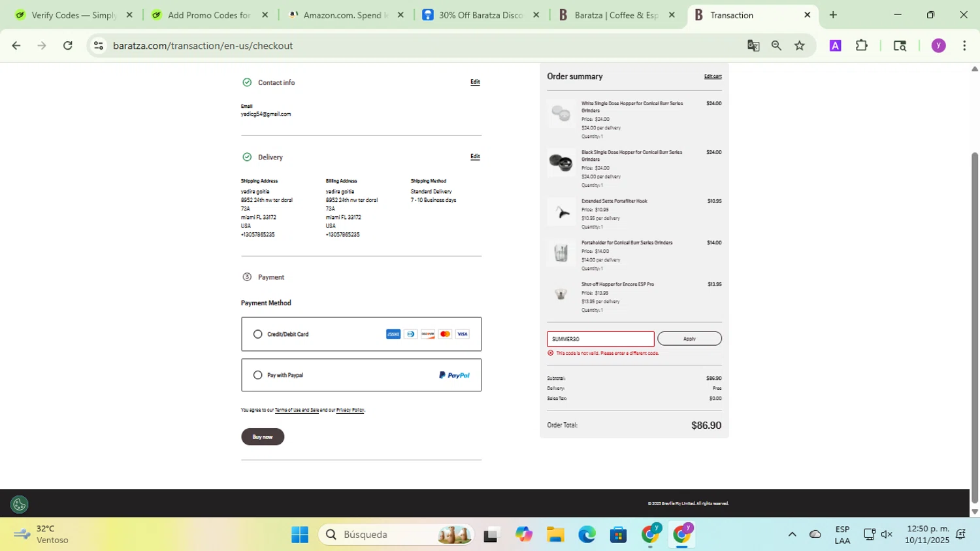Open site information icon in address bar

99,46
